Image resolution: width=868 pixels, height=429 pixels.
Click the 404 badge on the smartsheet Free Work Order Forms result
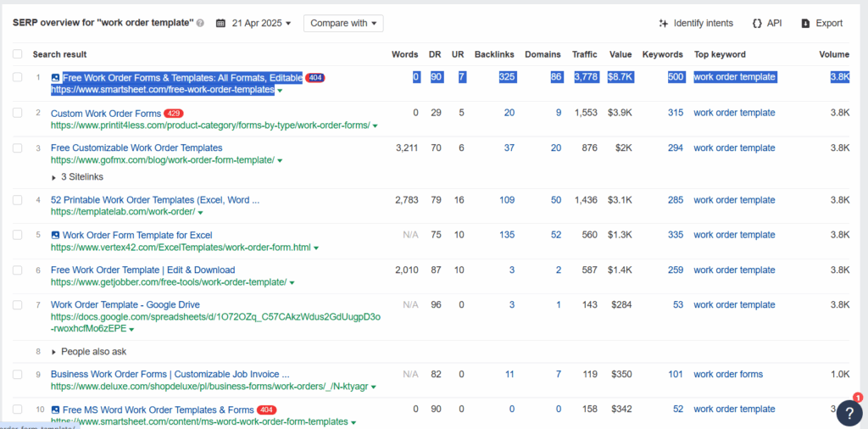click(x=315, y=77)
